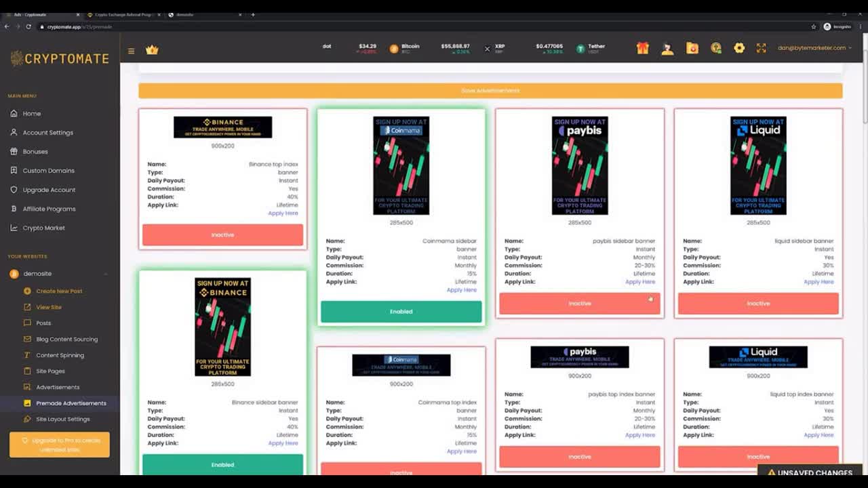
Task: Click the Cryptomate logo
Action: (60, 58)
